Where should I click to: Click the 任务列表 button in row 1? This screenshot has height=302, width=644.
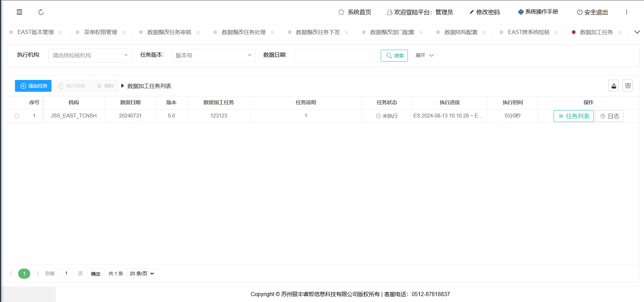pyautogui.click(x=573, y=116)
